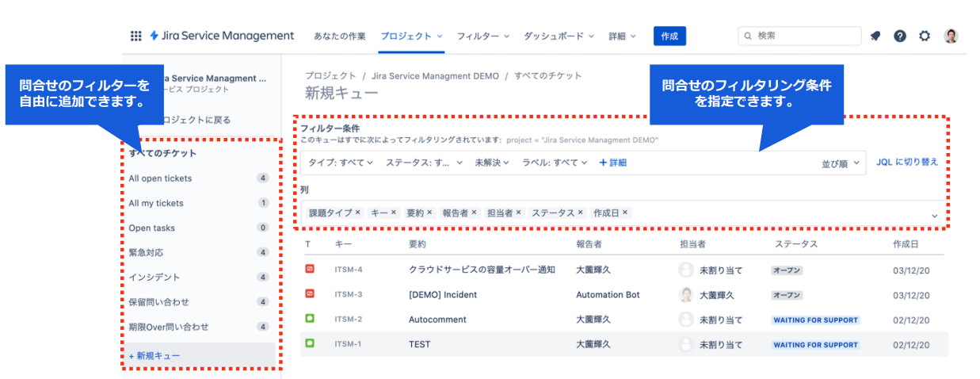Click the Automation Bot reporter cell
The height and width of the screenshot is (379, 980).
[x=608, y=295]
